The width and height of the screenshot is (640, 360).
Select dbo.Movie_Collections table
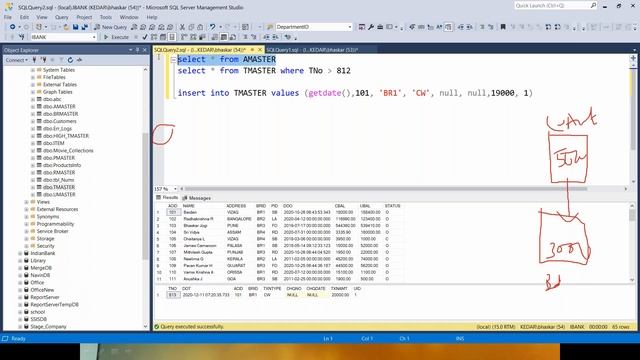(68, 151)
